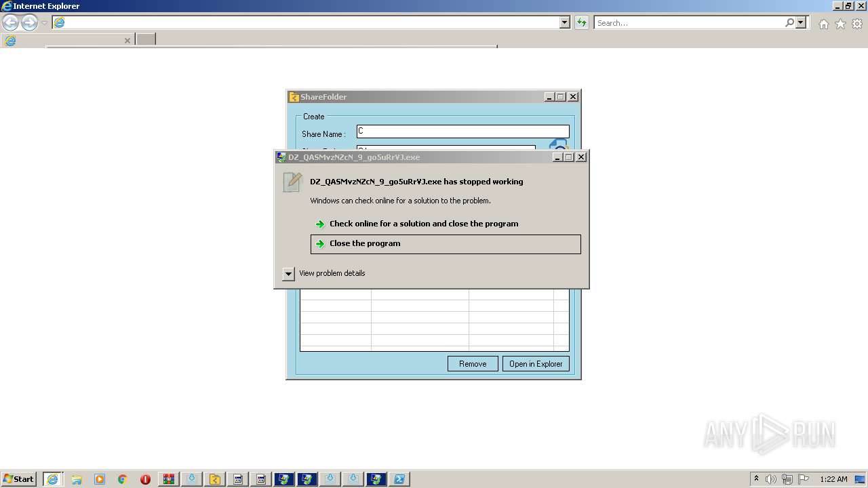The height and width of the screenshot is (488, 868).
Task: Open the IE Tools gear icon
Action: (857, 24)
